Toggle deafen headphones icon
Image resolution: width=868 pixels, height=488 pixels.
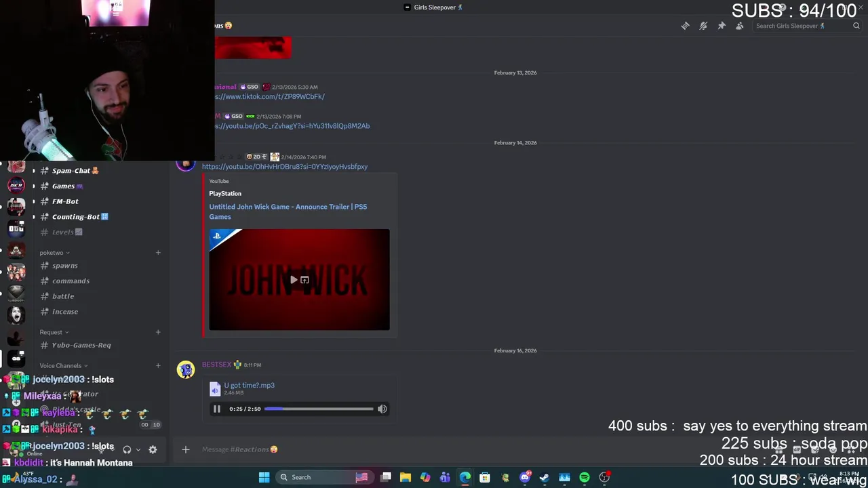[127, 449]
